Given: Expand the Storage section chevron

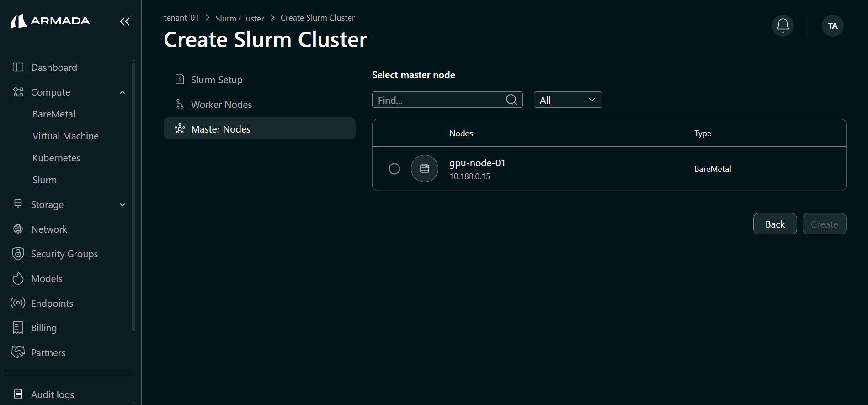Looking at the screenshot, I should [122, 205].
